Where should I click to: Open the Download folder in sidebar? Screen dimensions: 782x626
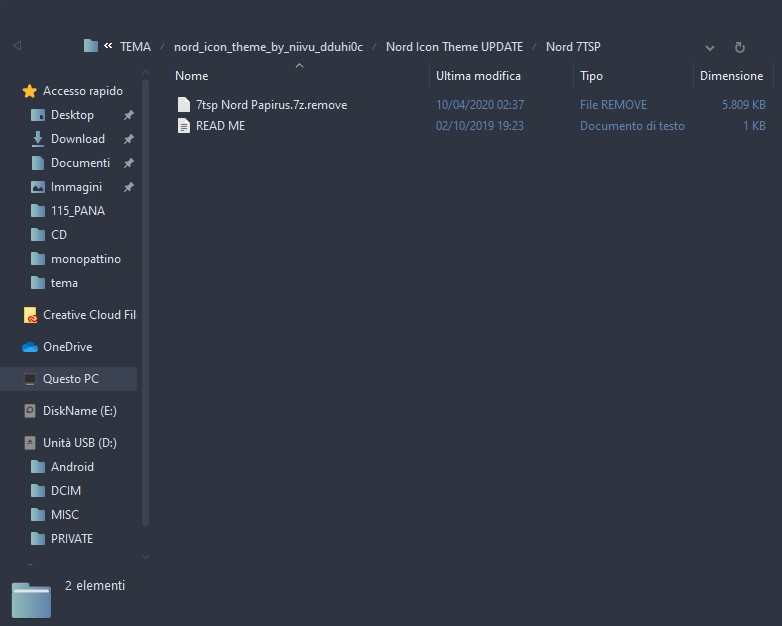(77, 139)
